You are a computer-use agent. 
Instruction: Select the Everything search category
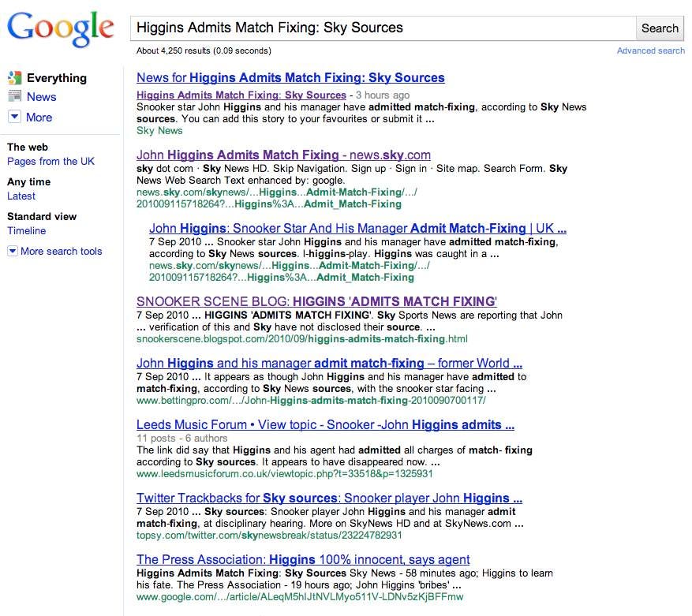click(57, 78)
